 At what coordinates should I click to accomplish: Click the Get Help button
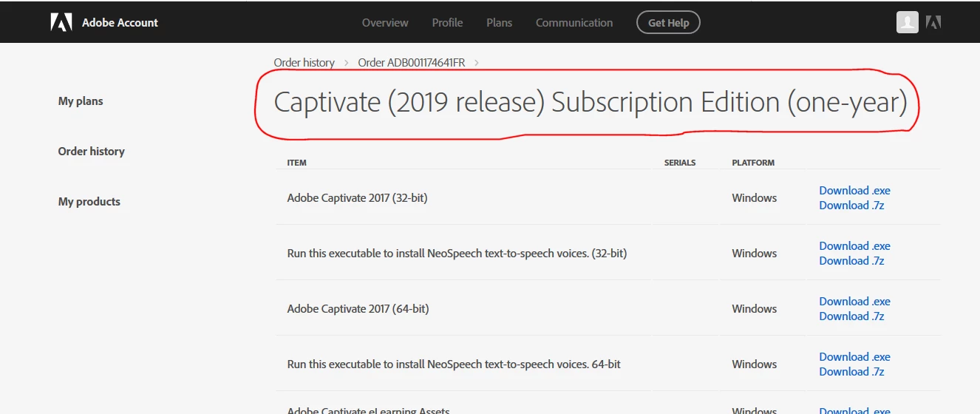[x=668, y=23]
